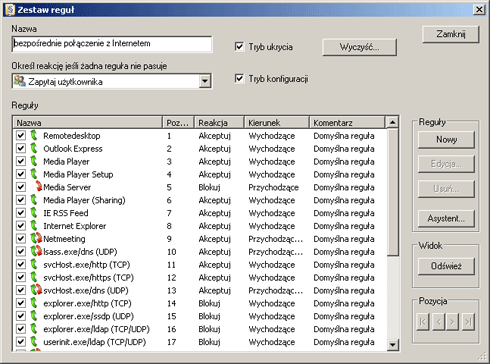
Task: Click the Przychodzące direction of Media Server
Action: point(273,187)
